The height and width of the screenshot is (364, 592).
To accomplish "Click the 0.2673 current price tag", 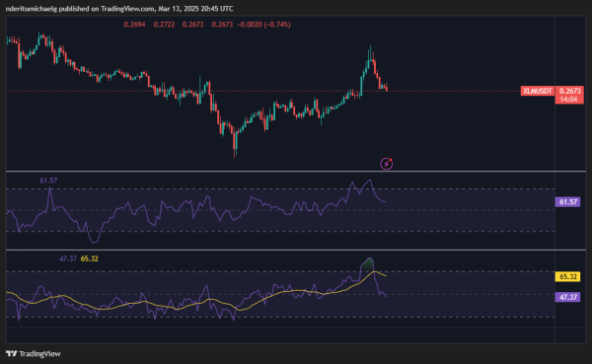I will click(x=569, y=91).
